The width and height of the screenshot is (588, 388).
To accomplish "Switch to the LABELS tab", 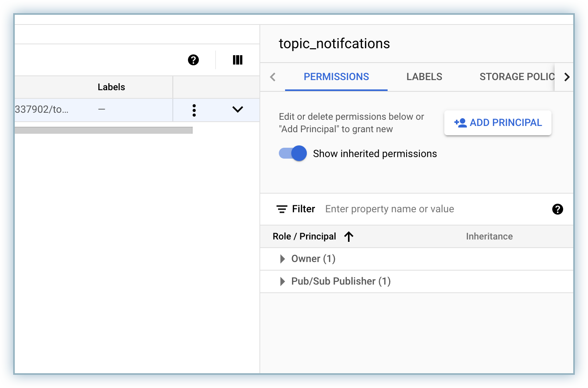I will [424, 77].
